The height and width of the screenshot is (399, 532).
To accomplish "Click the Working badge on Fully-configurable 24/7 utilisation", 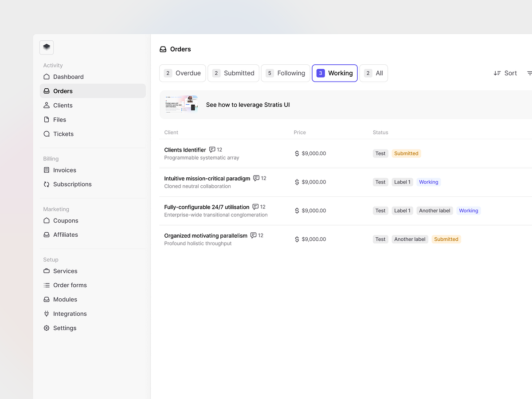I will pyautogui.click(x=468, y=210).
